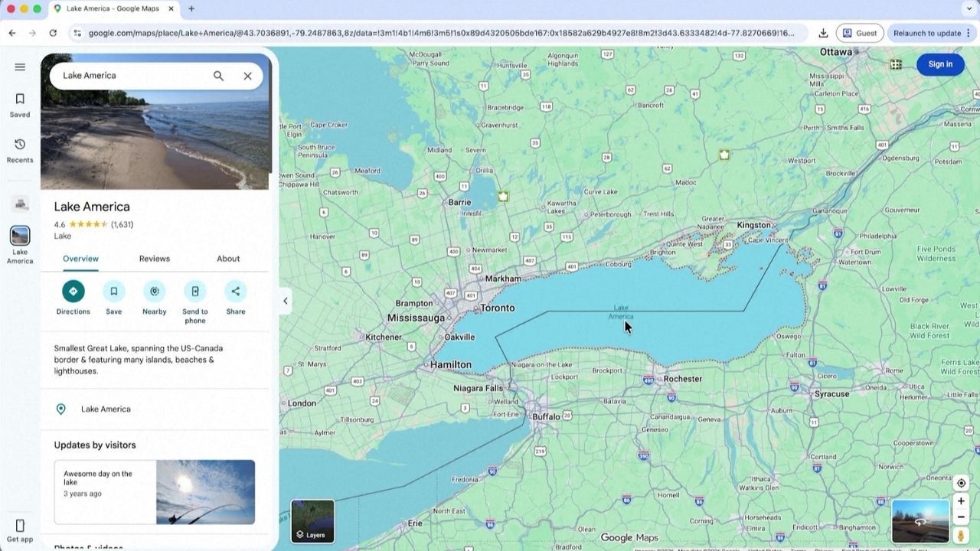Viewport: 980px width, 551px height.
Task: Open the 1,631 reviews count
Action: (x=122, y=224)
